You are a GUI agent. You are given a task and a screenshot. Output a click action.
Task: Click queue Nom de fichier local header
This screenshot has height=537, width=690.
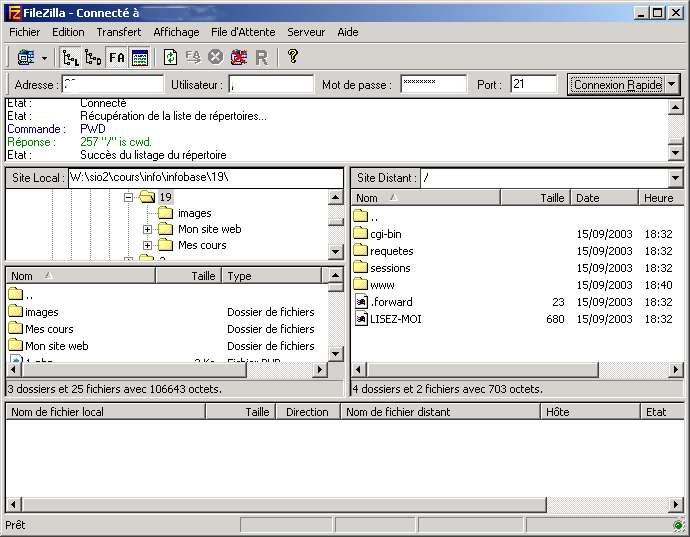[x=106, y=412]
